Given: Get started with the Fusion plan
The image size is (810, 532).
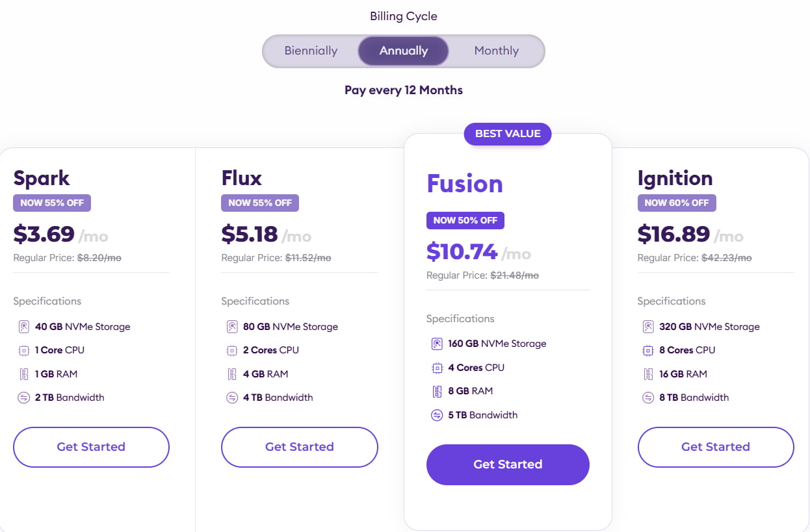Looking at the screenshot, I should (x=508, y=464).
